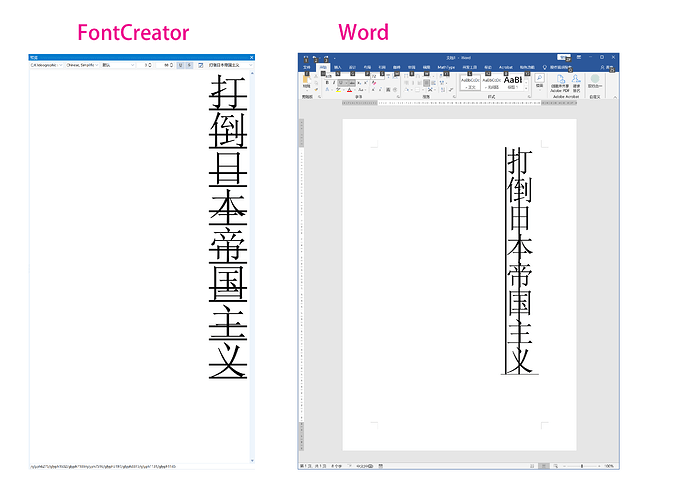Click Save in Word's quick access toolbar
Screen dimensions: 690x487
pos(306,57)
